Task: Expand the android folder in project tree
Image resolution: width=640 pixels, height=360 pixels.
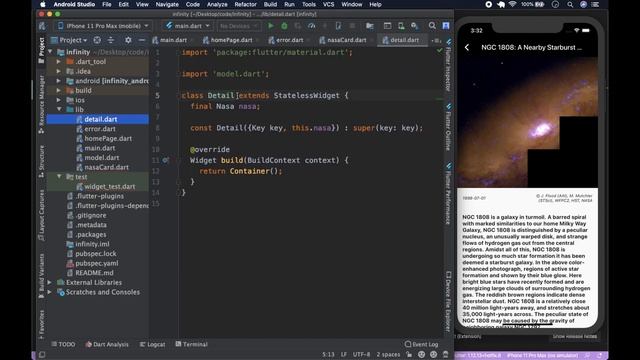Action: pos(58,81)
